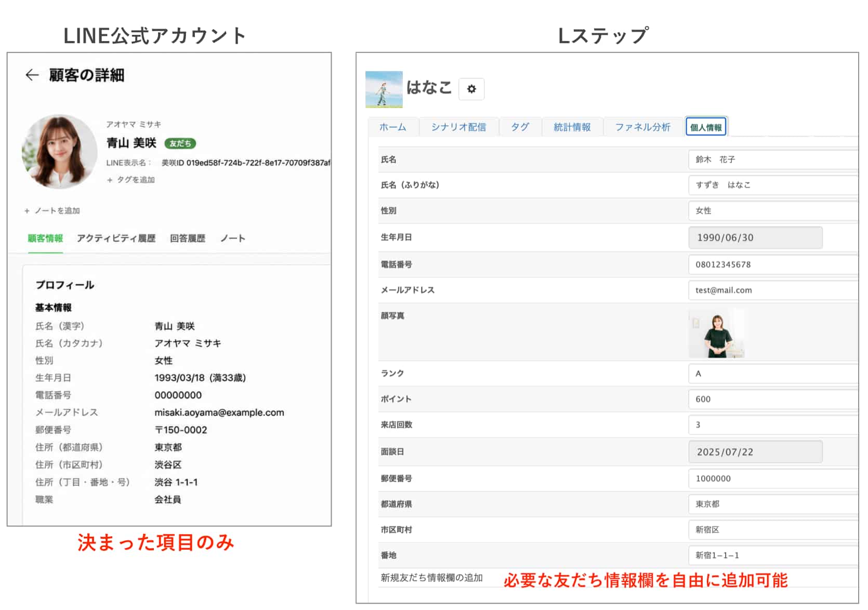Screen dimensions: 868x610
Task: Click 新規友だち情報欄の追加 link
Action: pos(431,578)
